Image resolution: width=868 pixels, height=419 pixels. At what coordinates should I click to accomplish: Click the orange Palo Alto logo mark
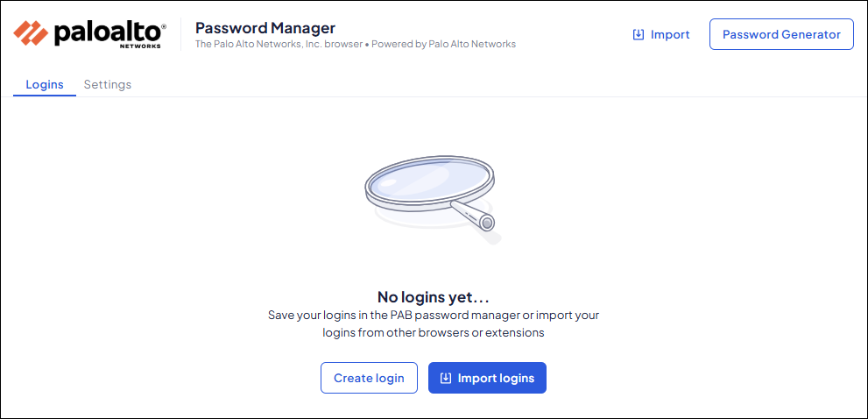(x=31, y=33)
